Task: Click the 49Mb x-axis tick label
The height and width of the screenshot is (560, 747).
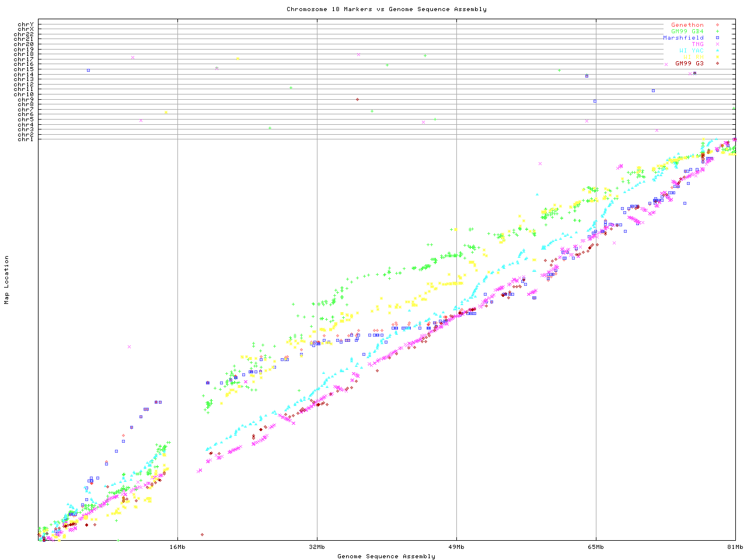Action: click(456, 547)
